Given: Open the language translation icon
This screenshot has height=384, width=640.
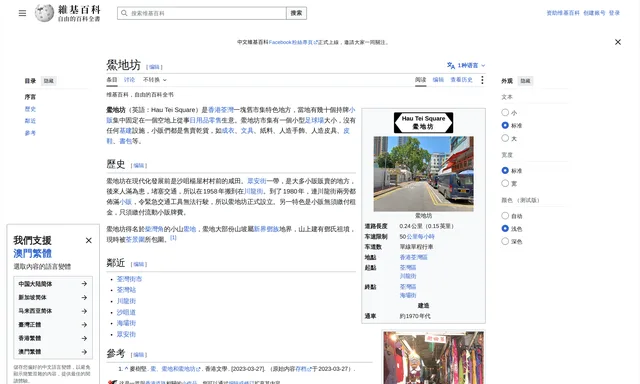Looking at the screenshot, I should pos(451,65).
